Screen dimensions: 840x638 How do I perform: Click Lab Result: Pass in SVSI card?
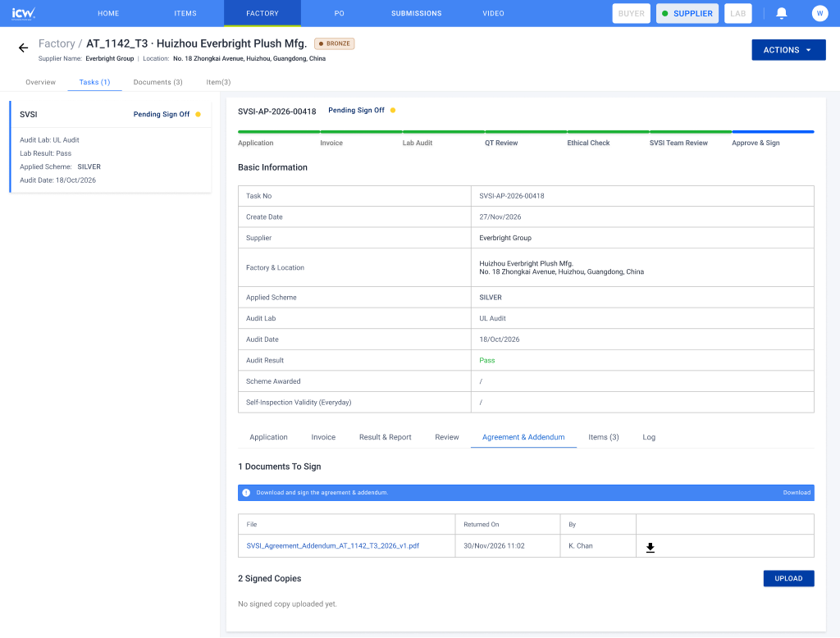click(x=46, y=153)
